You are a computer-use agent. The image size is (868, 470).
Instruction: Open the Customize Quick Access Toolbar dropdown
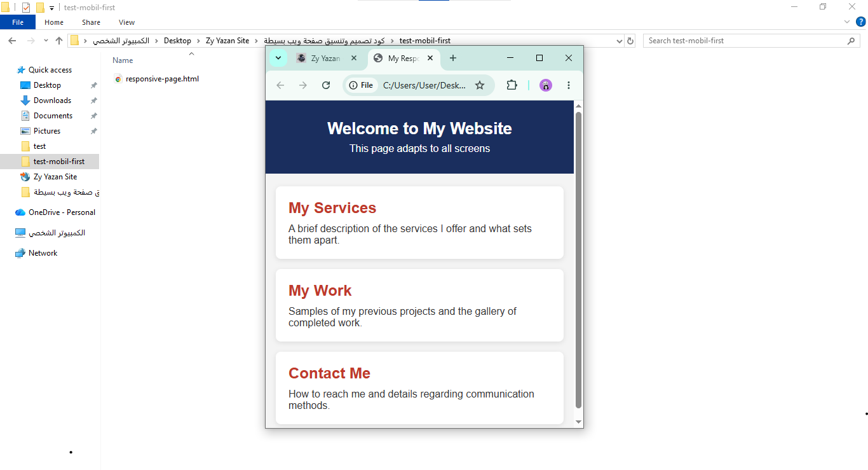point(51,8)
